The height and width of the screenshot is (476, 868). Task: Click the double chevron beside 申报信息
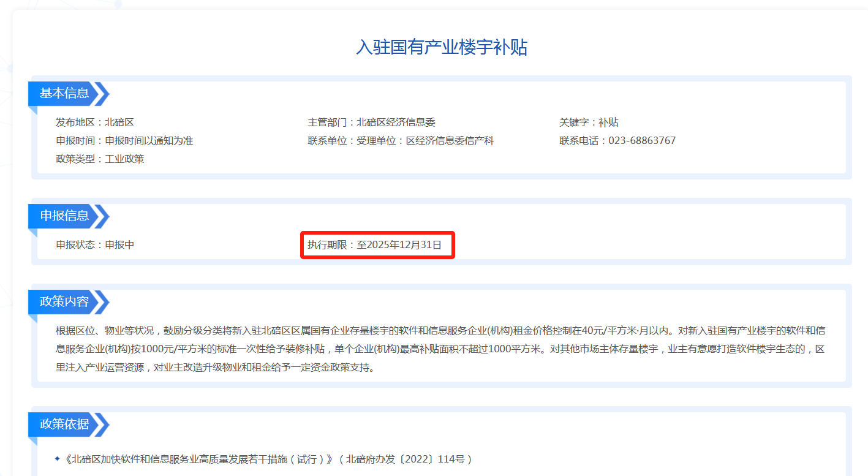pyautogui.click(x=102, y=216)
